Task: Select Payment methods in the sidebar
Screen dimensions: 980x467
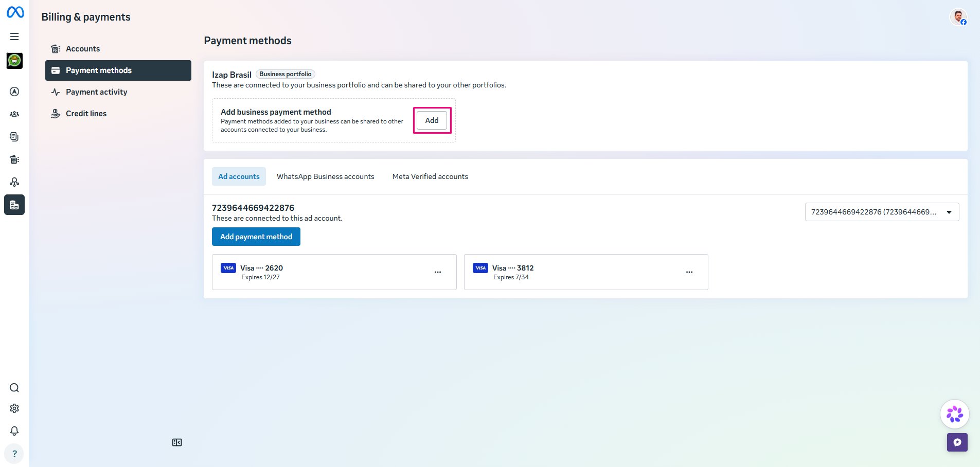Action: [118, 70]
